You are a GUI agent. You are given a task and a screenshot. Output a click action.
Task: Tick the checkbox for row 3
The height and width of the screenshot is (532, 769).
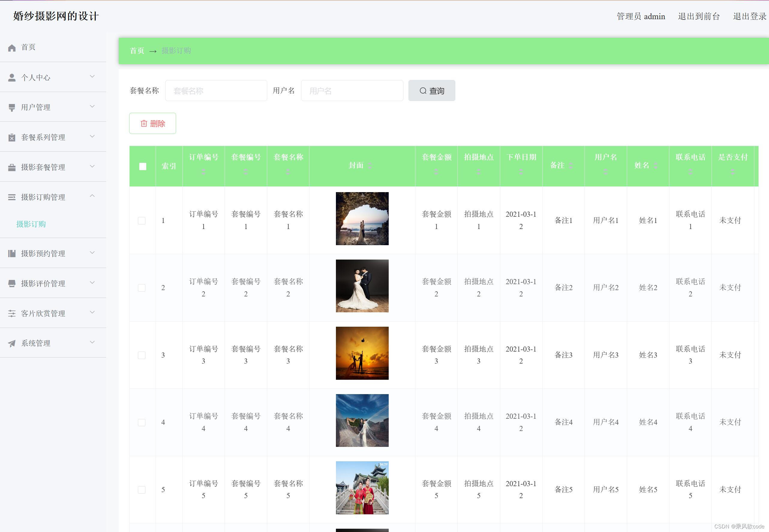click(142, 355)
